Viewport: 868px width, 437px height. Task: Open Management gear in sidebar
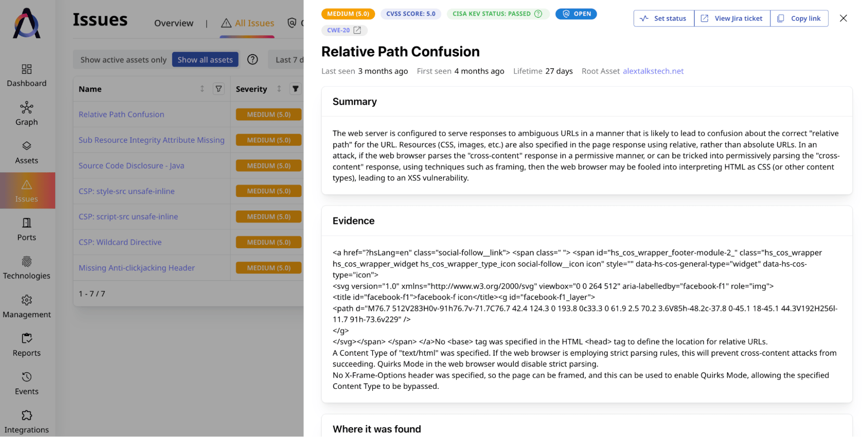[26, 300]
